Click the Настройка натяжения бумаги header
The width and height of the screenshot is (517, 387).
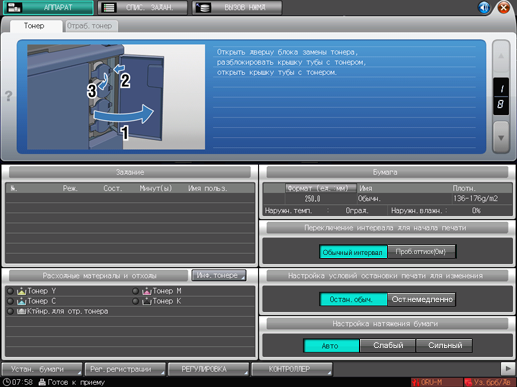point(387,324)
